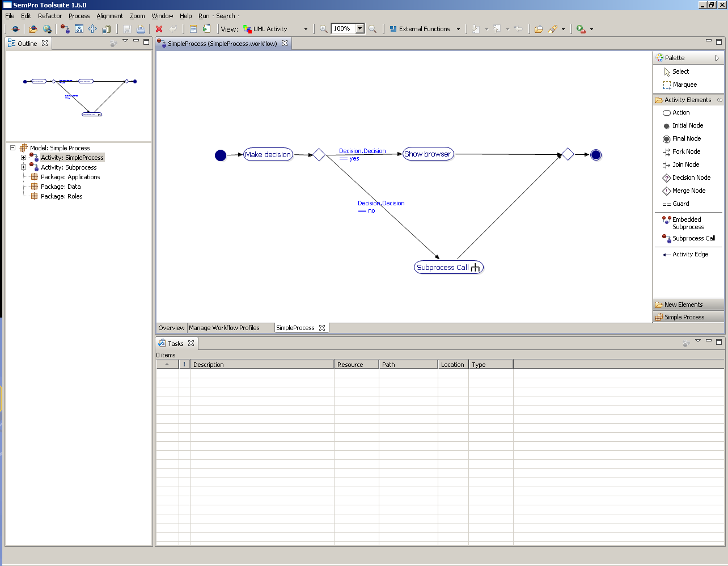Viewport: 728px width, 566px height.
Task: Open the UML Activity view dropdown
Action: [x=306, y=29]
